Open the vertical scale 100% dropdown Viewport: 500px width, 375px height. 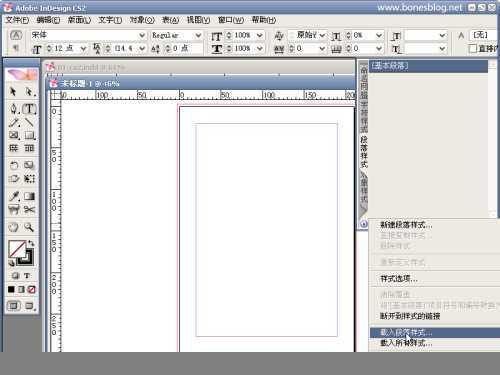pos(260,35)
